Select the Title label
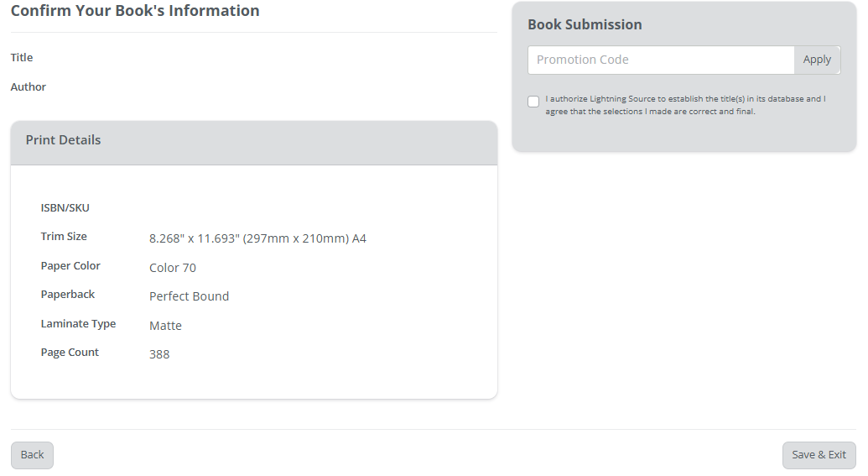The height and width of the screenshot is (476, 868). pyautogui.click(x=22, y=58)
